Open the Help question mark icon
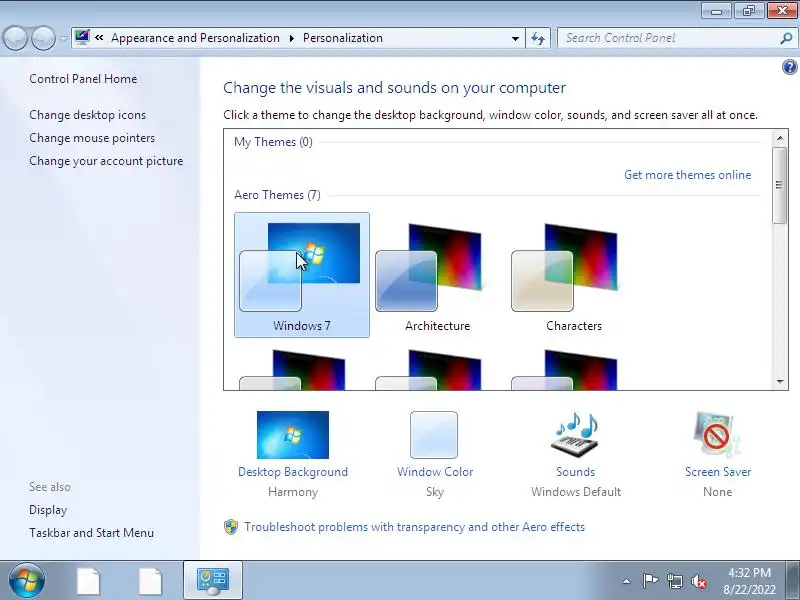This screenshot has width=800, height=600. [x=789, y=67]
